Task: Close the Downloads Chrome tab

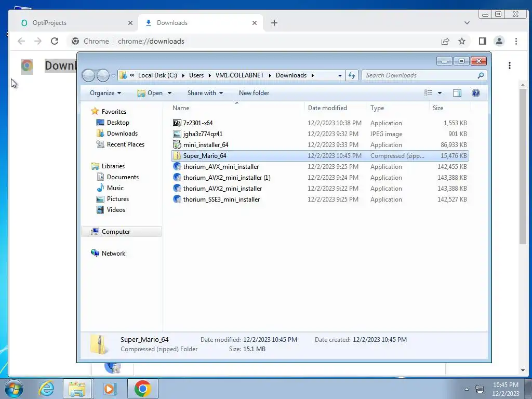Action: (x=255, y=23)
